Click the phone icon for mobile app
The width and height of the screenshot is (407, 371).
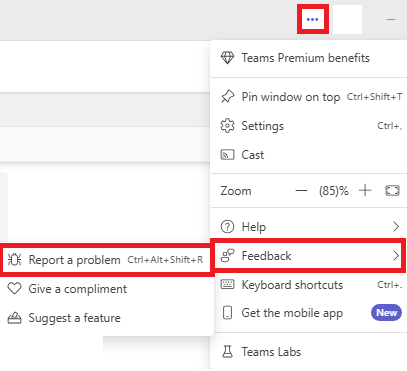[227, 313]
